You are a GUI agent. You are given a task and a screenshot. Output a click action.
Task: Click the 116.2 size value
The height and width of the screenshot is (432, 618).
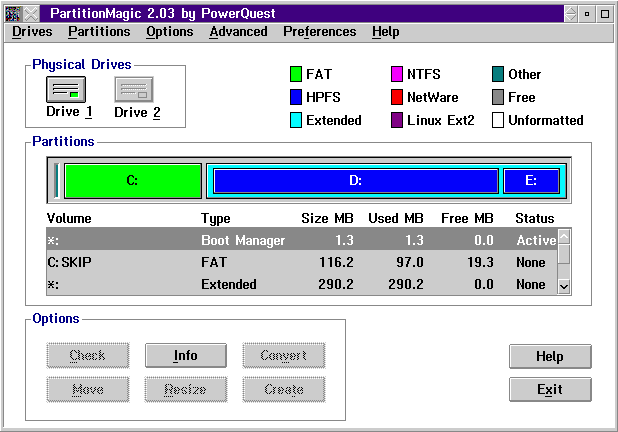(336, 262)
